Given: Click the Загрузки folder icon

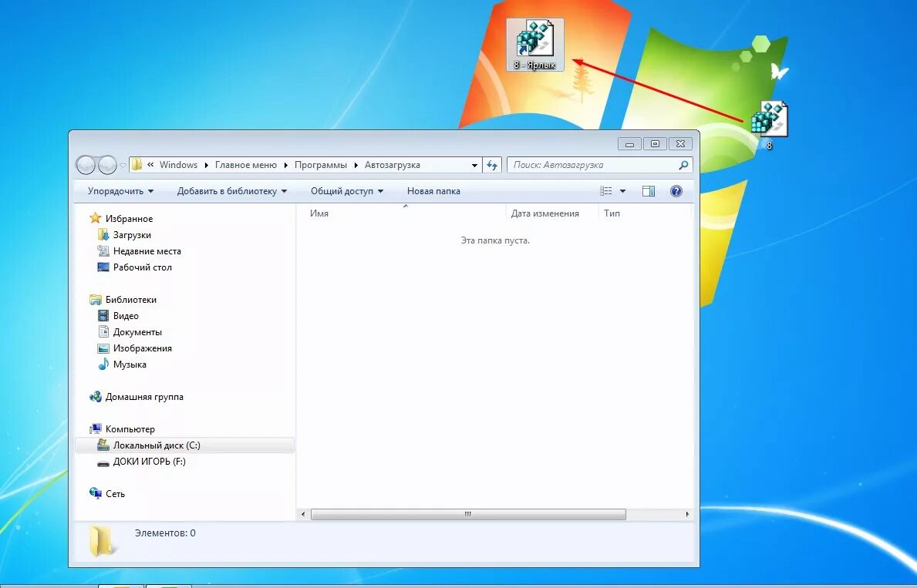Looking at the screenshot, I should tap(103, 235).
